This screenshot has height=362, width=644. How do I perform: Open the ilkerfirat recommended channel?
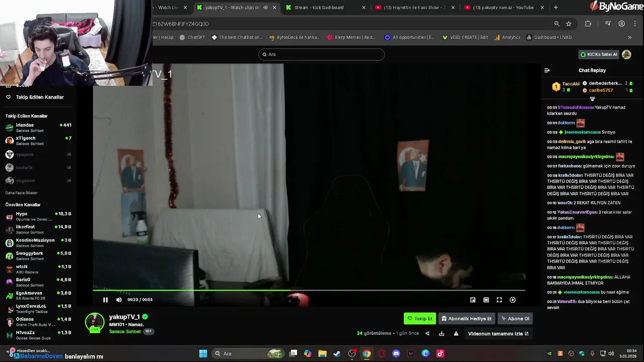click(39, 229)
